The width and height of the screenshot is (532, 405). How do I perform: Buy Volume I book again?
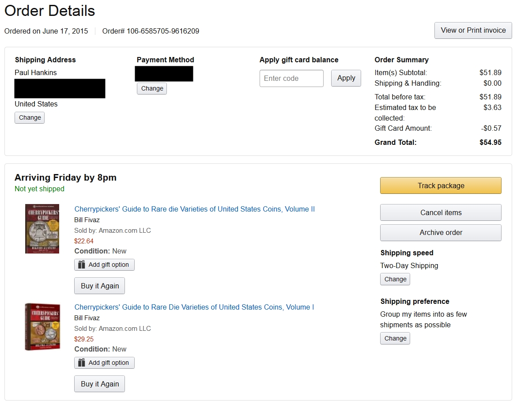[99, 384]
